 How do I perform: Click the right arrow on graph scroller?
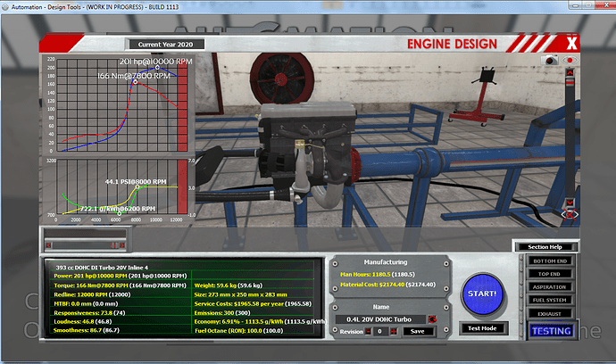122,245
